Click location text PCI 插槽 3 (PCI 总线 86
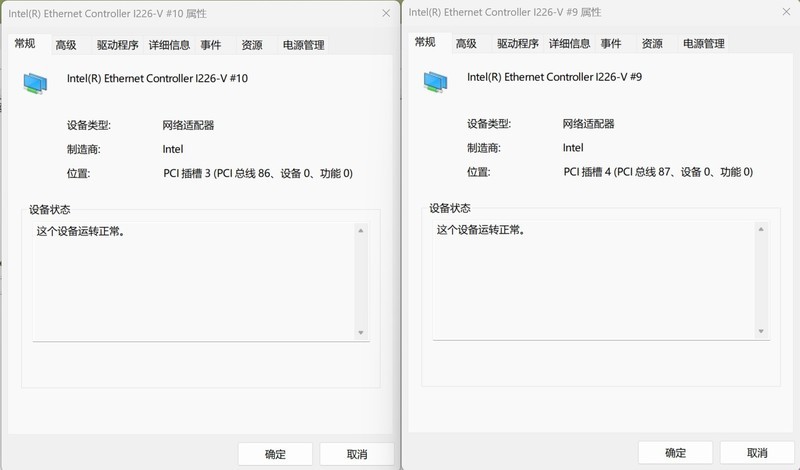Viewport: 800px width, 470px height. 258,174
